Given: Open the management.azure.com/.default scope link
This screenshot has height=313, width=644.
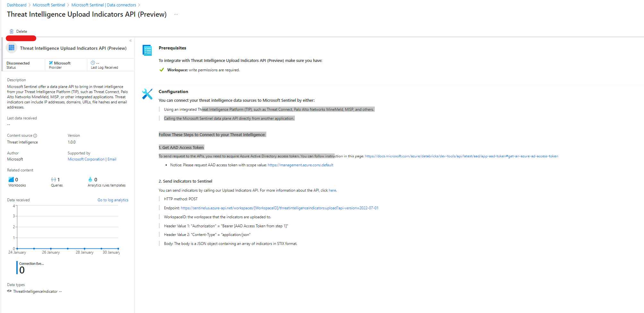Looking at the screenshot, I should click(x=300, y=165).
